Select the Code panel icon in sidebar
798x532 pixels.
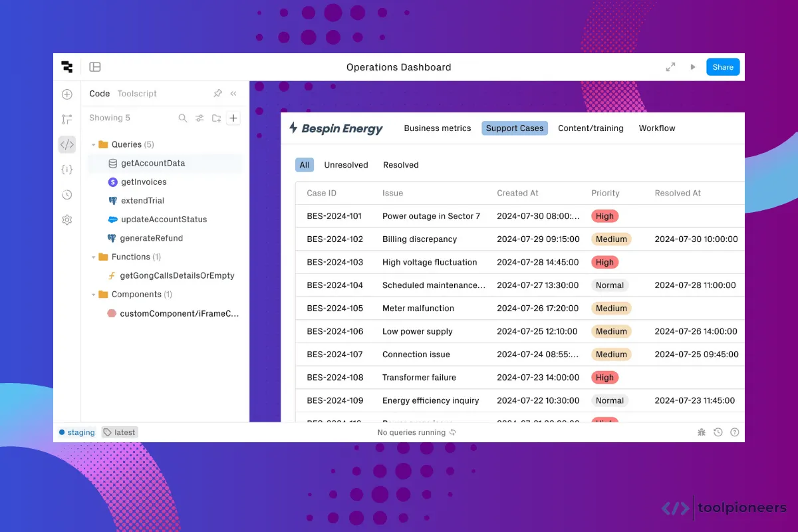coord(66,144)
